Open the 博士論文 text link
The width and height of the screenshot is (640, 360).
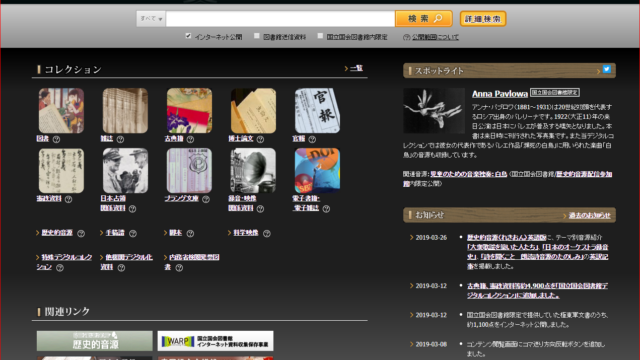[241, 139]
